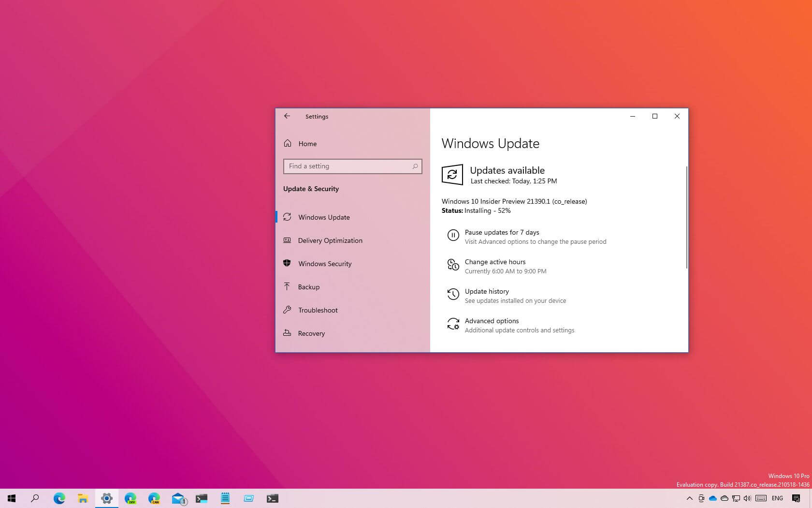Viewport: 812px width, 508px height.
Task: Open Update history
Action: [x=486, y=291]
